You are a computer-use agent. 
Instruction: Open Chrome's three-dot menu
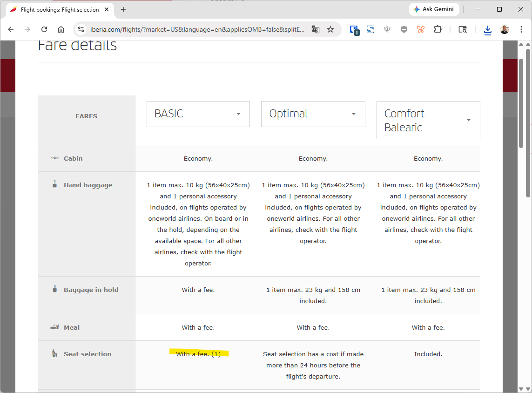click(521, 29)
